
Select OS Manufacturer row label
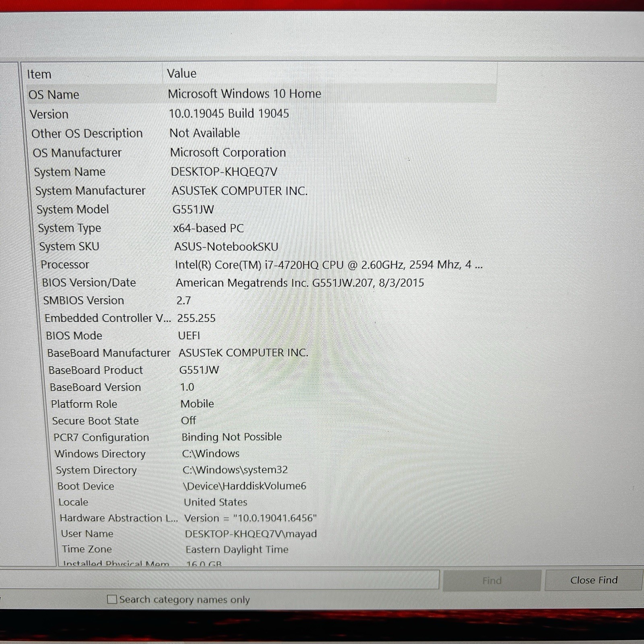[x=77, y=153]
